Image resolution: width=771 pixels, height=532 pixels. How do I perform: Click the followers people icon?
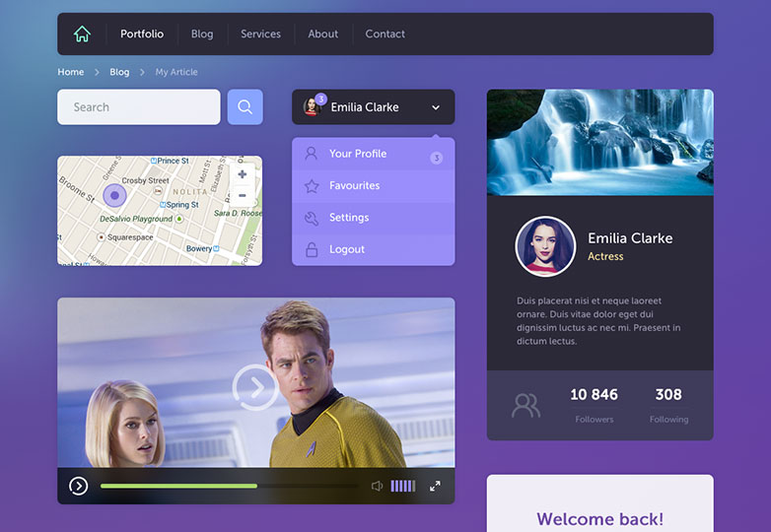point(526,405)
